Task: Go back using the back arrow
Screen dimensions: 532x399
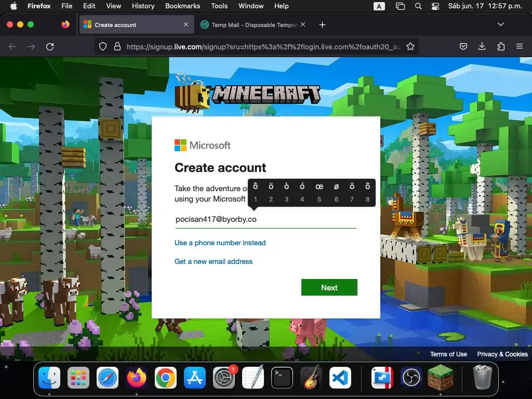Action: (x=12, y=46)
